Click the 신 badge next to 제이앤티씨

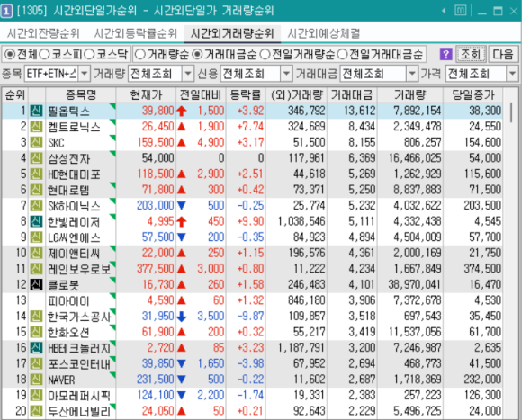click(36, 253)
